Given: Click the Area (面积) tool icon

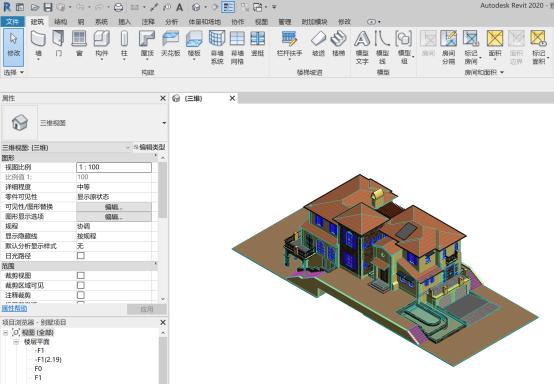Looking at the screenshot, I should pos(495,38).
